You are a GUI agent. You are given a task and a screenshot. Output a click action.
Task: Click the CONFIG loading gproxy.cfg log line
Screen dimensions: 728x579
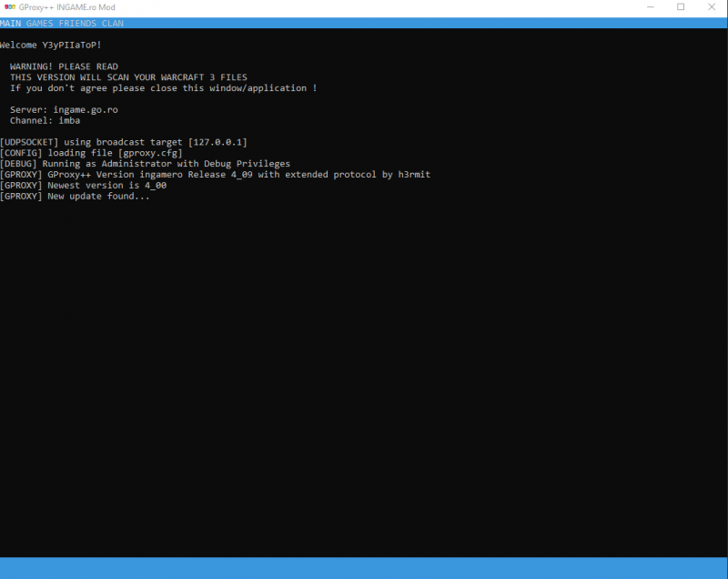click(91, 153)
